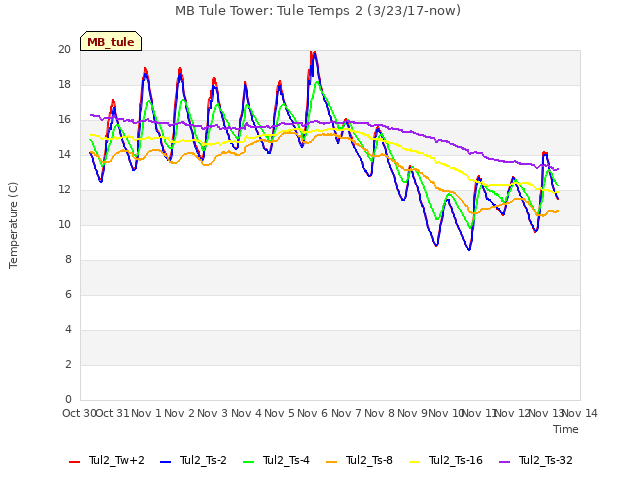Click the green Tul2_Ts-4 legend swatch
Screen dimensions: 640x480
point(248,462)
